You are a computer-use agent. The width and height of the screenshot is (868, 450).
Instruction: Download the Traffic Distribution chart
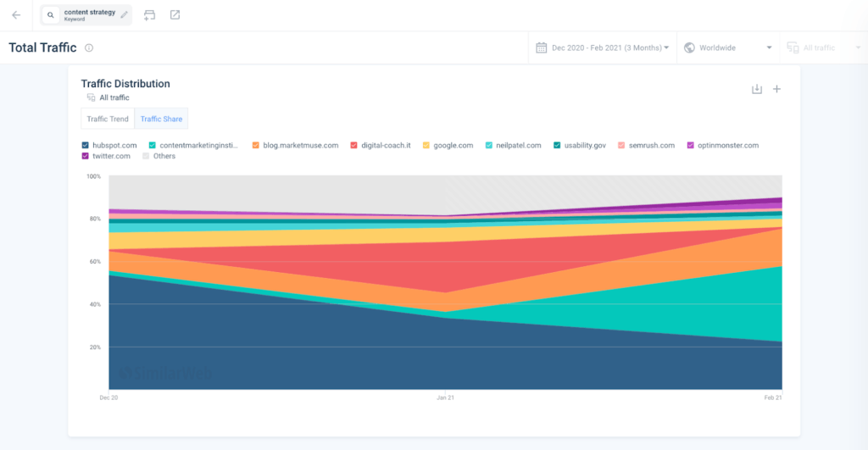coord(757,89)
